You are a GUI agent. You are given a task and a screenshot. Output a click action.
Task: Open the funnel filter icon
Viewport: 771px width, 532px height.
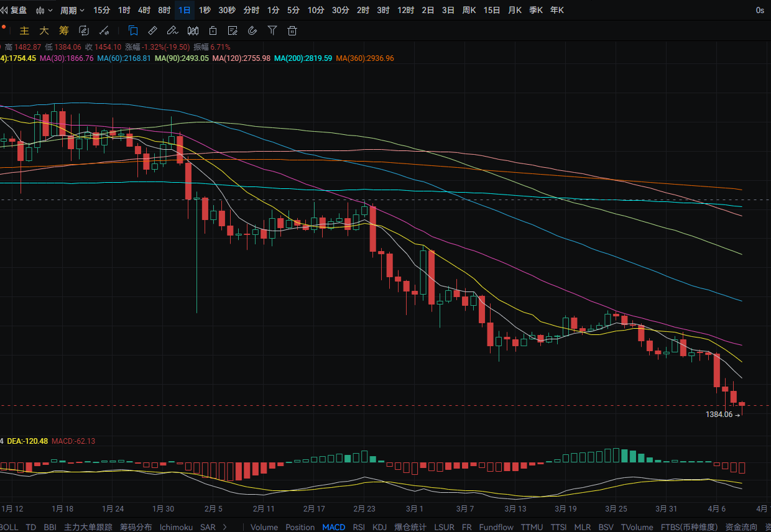click(x=272, y=30)
